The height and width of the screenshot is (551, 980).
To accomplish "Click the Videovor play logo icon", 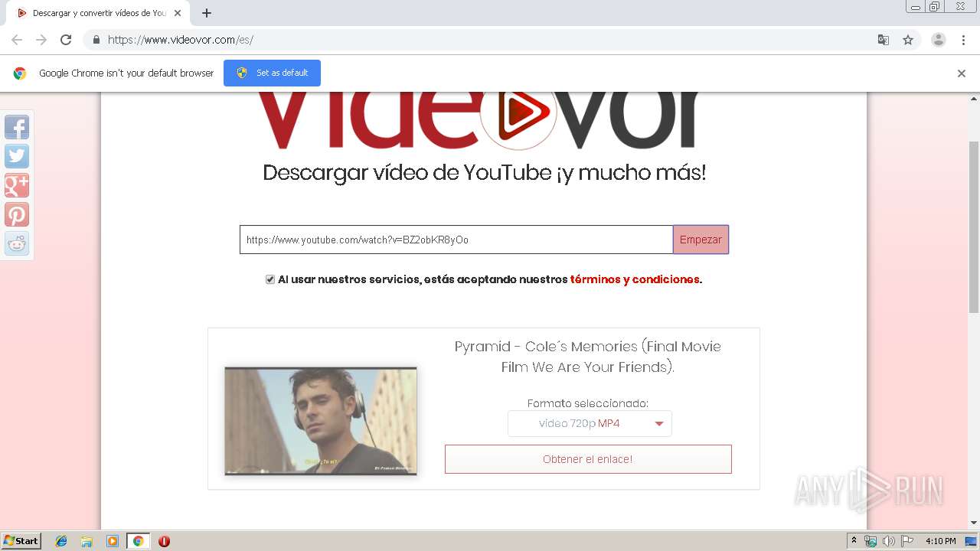I will [518, 113].
